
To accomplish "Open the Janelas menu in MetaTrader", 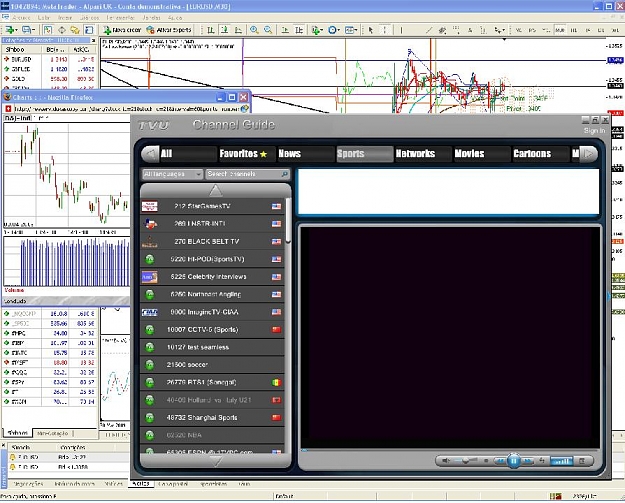I will tap(151, 18).
